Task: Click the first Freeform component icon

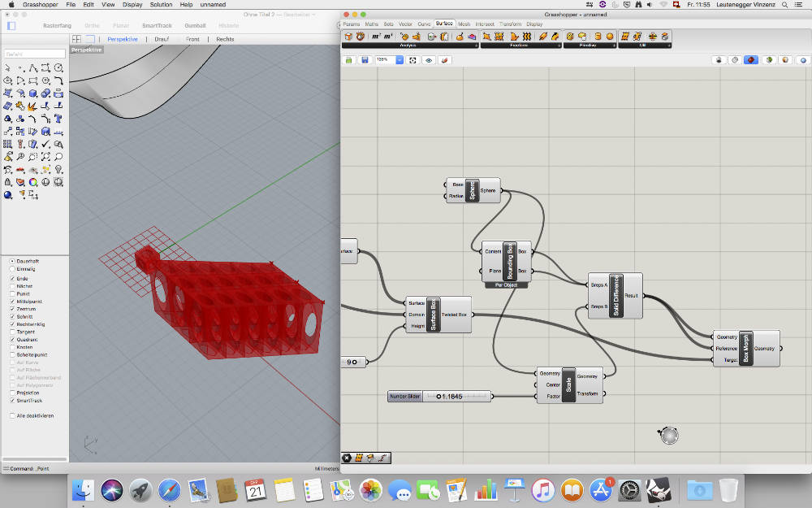Action: (x=486, y=37)
